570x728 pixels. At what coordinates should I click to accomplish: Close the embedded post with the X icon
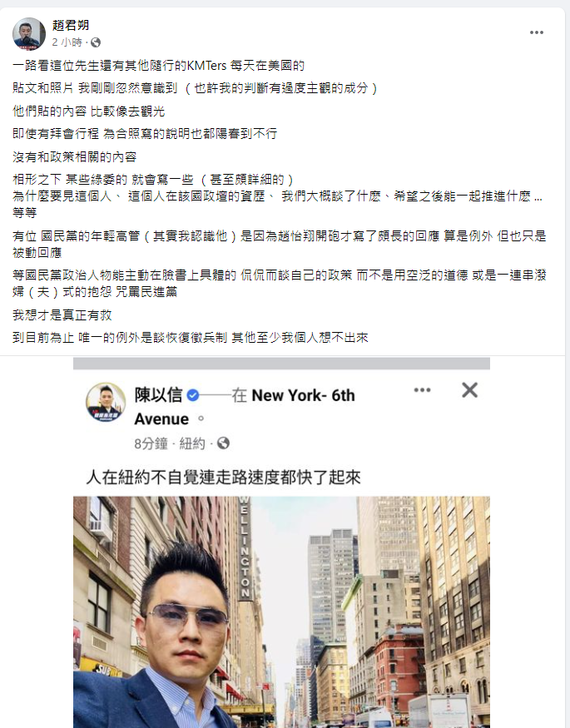(470, 390)
